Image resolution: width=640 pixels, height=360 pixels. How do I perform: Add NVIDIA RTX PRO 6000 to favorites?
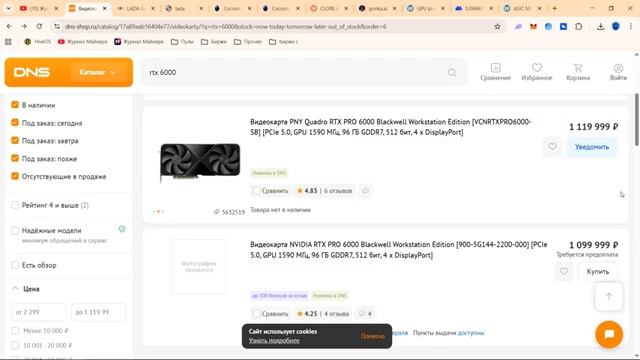(x=564, y=271)
